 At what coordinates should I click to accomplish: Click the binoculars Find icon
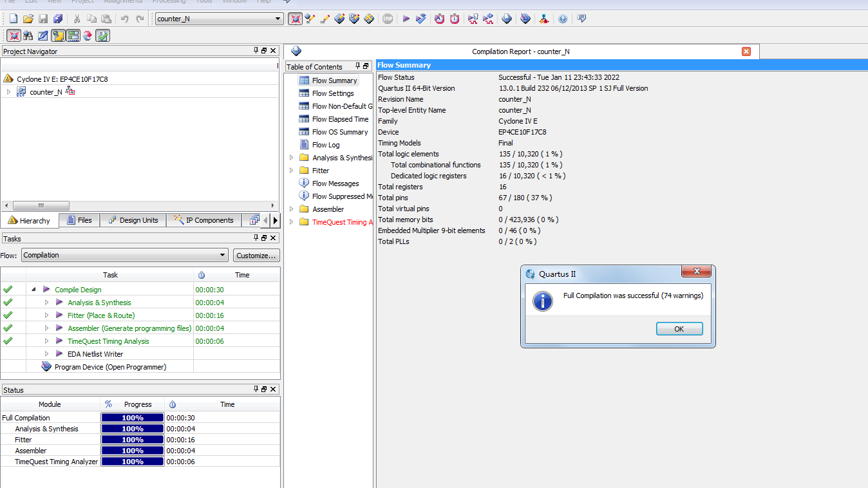pos(28,35)
